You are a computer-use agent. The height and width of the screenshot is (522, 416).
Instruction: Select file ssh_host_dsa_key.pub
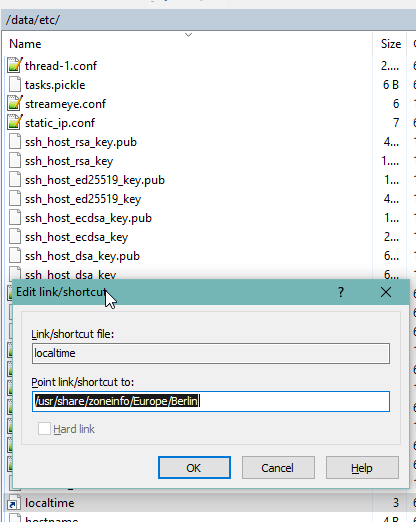[x=82, y=256]
